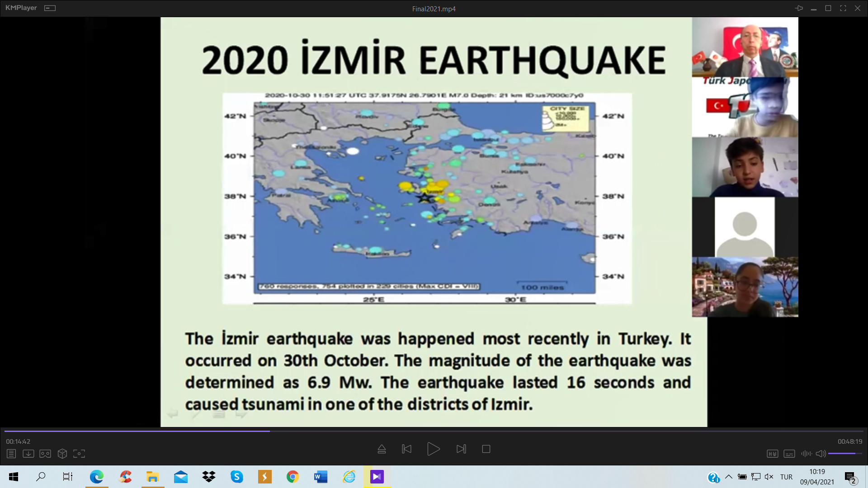Click the screen capture icon

(x=79, y=454)
